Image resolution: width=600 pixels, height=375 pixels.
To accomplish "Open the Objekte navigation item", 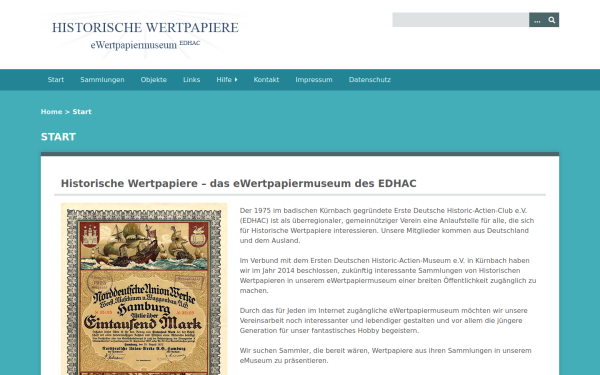I will (153, 80).
